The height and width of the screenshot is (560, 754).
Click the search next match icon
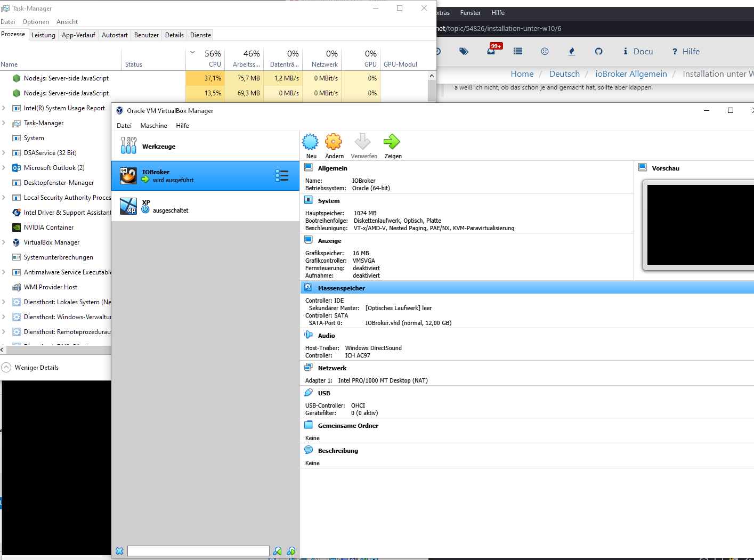point(291,551)
